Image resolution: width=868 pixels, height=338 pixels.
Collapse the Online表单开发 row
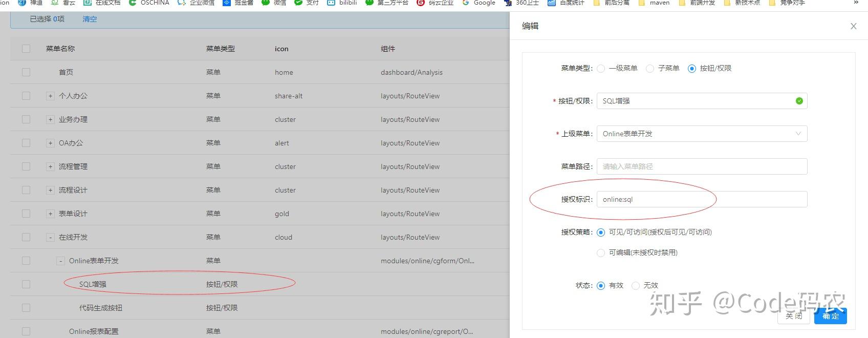(60, 261)
